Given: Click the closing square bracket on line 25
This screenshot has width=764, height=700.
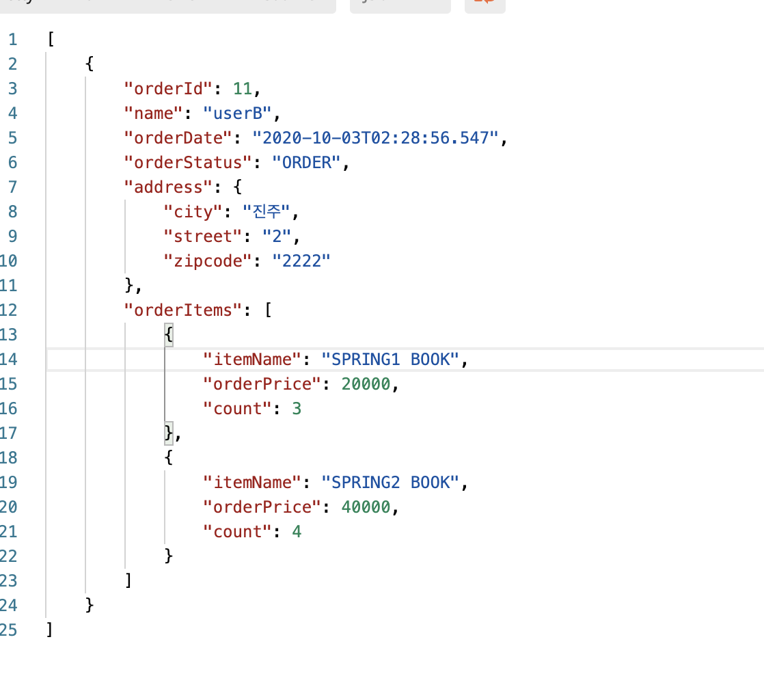Looking at the screenshot, I should (50, 630).
